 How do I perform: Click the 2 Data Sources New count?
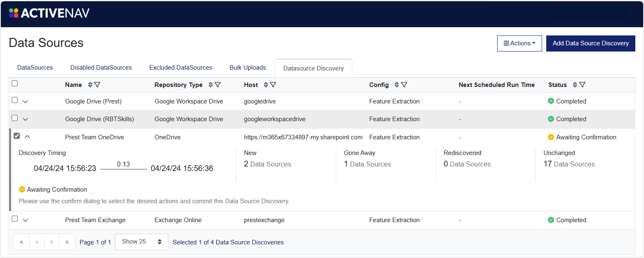268,164
